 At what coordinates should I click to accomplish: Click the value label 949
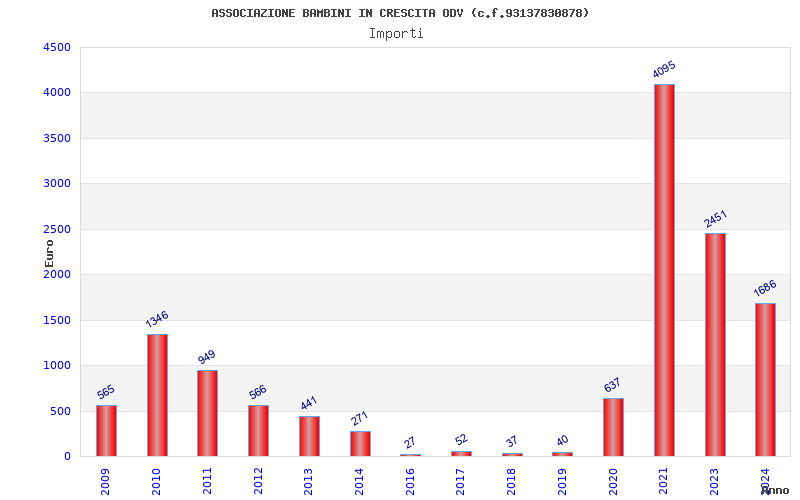pyautogui.click(x=207, y=357)
